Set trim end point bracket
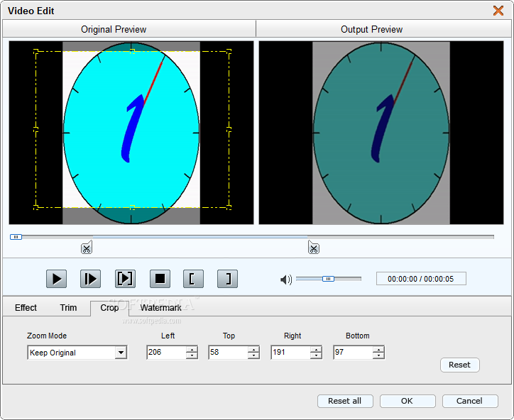 [227, 279]
